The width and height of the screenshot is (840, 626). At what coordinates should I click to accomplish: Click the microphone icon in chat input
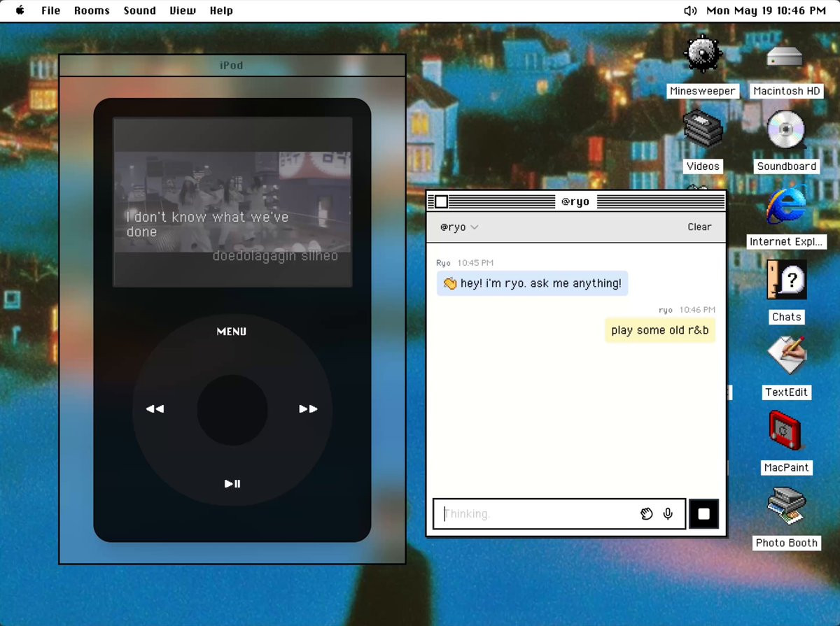pyautogui.click(x=668, y=514)
